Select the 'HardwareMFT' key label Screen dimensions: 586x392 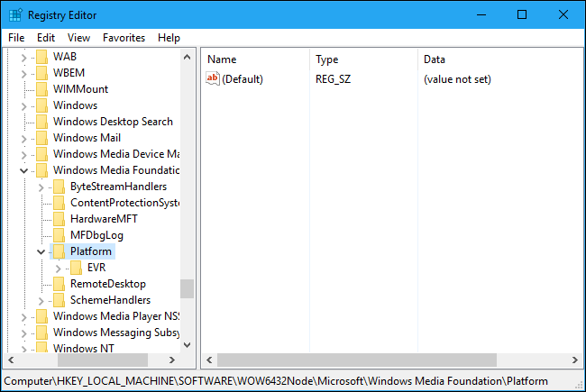click(104, 219)
